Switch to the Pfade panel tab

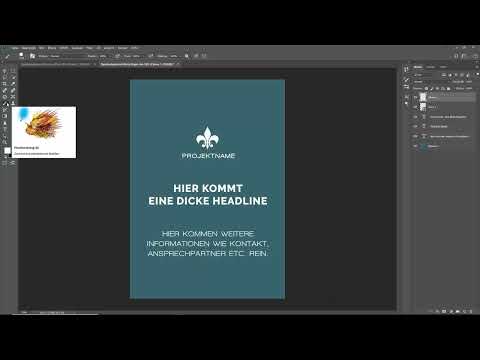443,67
